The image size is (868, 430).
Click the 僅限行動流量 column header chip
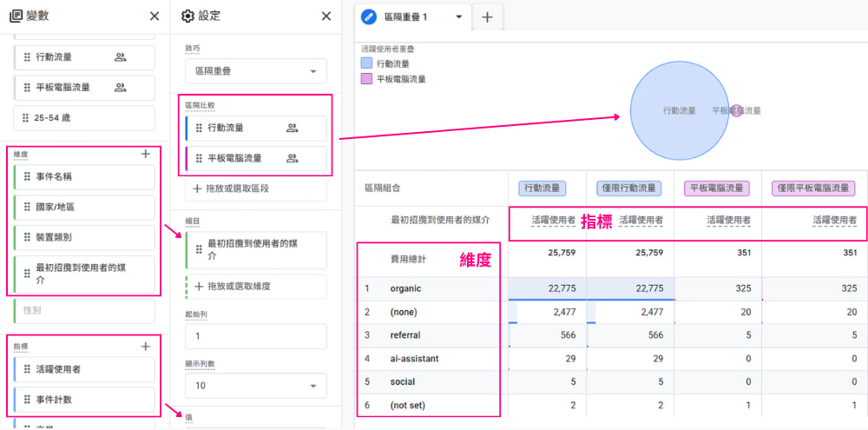point(629,189)
